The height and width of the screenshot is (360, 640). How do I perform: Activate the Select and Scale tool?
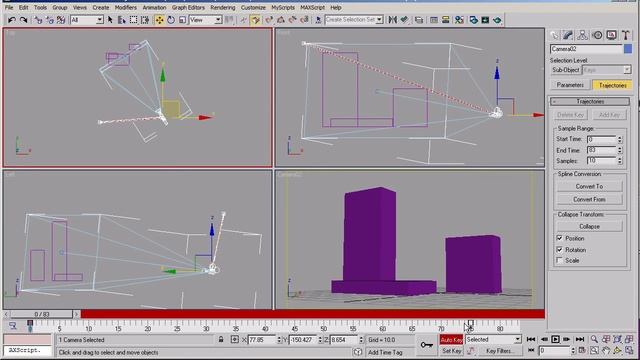click(182, 20)
